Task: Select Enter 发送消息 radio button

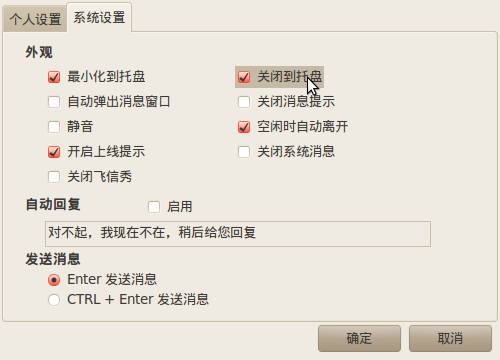Action: coord(54,280)
